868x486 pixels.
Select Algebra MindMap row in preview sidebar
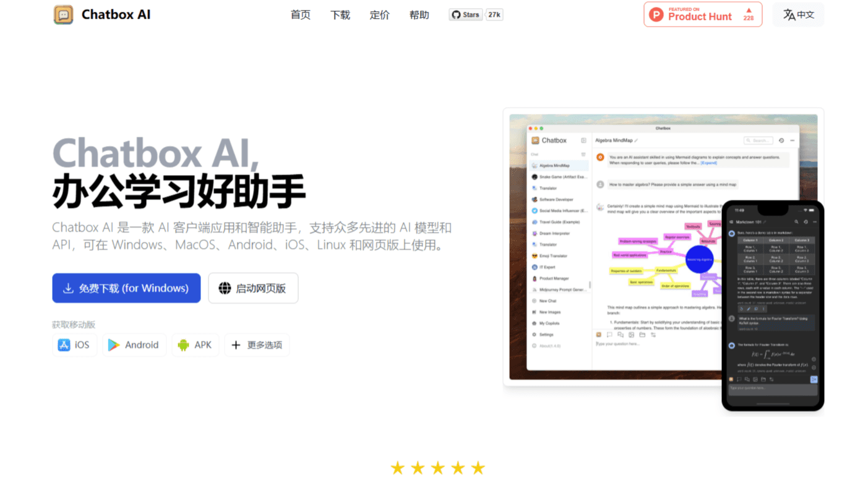(559, 166)
